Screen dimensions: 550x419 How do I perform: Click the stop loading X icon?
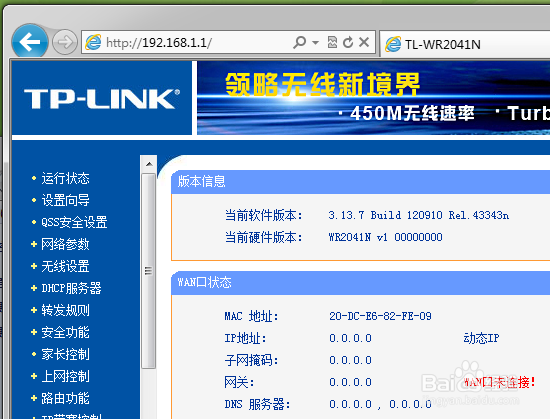tap(364, 42)
